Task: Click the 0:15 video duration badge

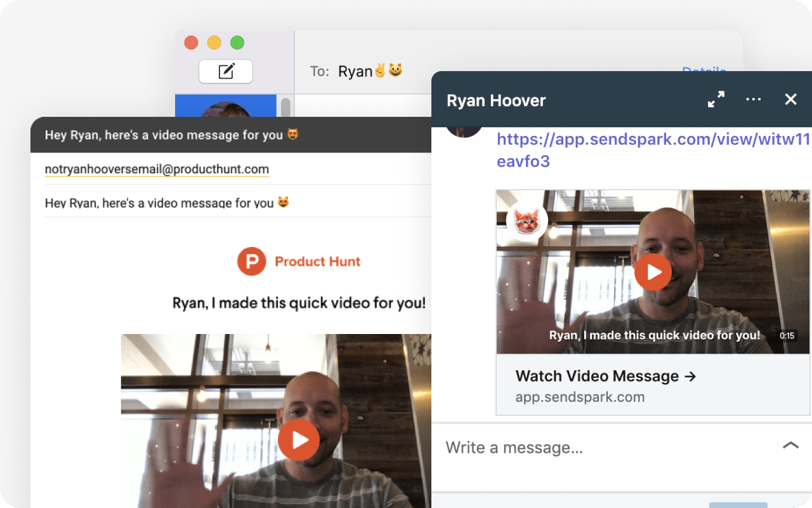Action: [x=787, y=335]
